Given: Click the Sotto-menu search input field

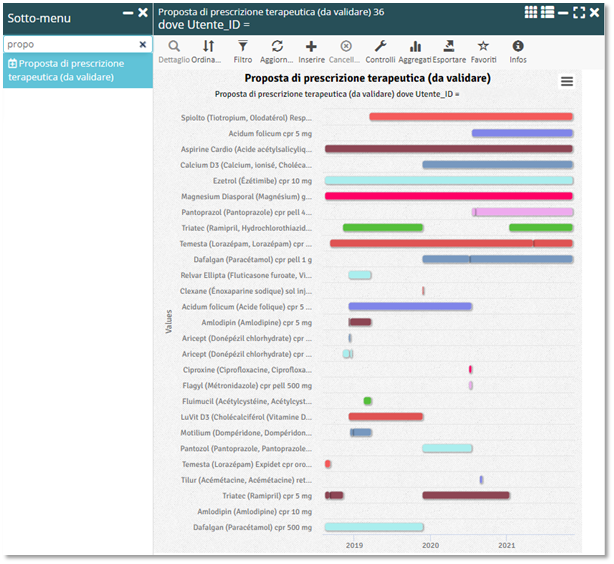Looking at the screenshot, I should (68, 45).
